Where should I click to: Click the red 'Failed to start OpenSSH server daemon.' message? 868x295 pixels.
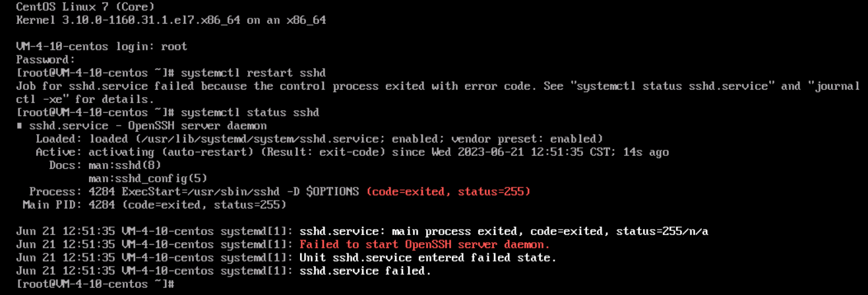(x=425, y=244)
